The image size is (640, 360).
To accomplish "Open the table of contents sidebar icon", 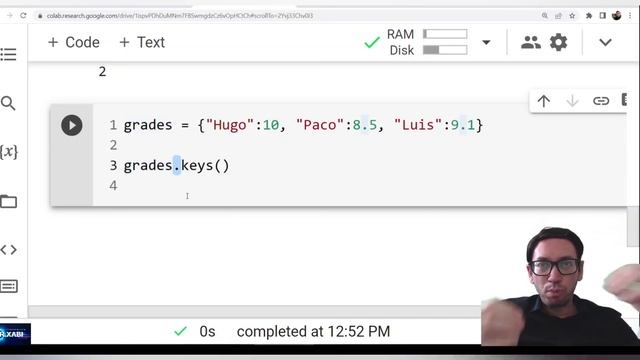I will pyautogui.click(x=8, y=54).
